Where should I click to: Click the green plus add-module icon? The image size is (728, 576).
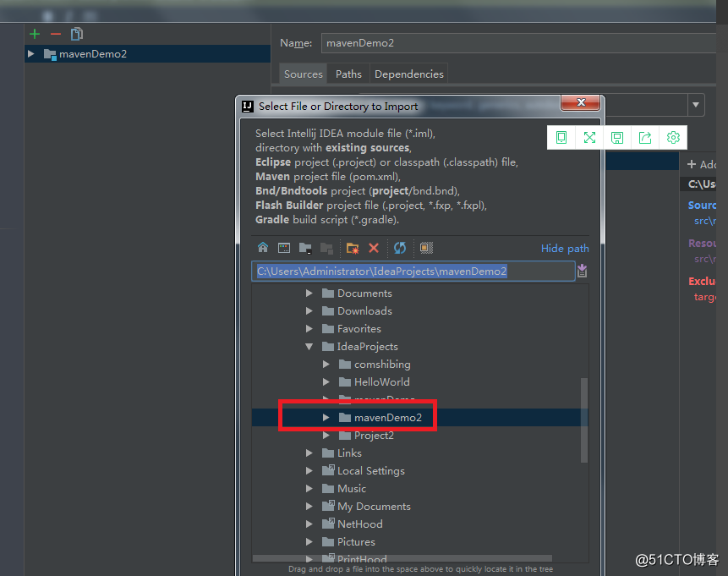pos(35,34)
